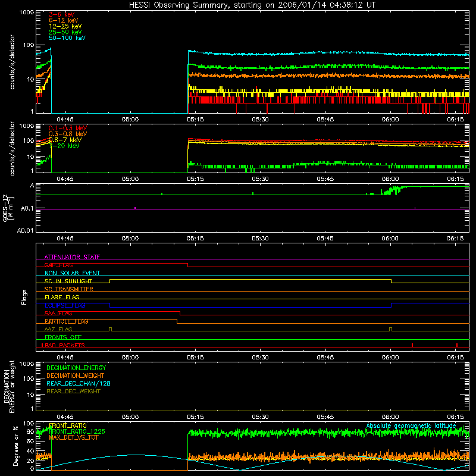This screenshot has height=476, width=476.
Task: Click the Flags axis label
Action: pos(24,297)
